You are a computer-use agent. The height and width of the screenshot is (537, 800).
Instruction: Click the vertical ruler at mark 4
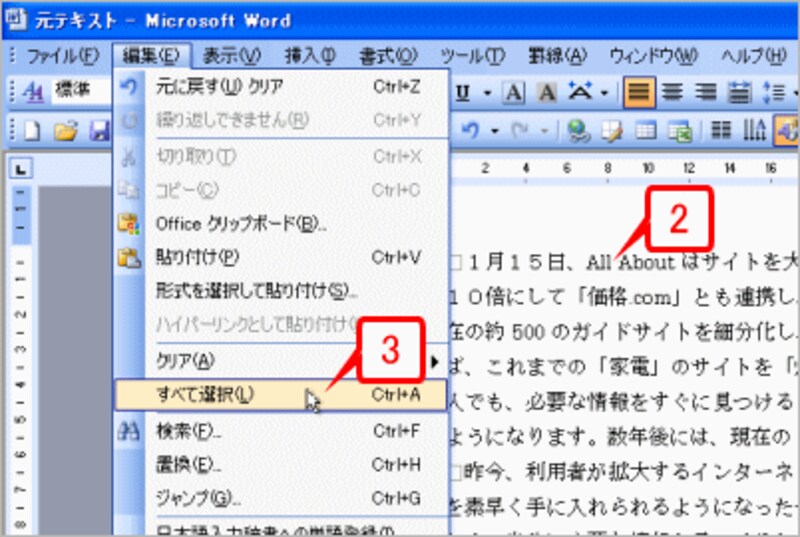tap(20, 383)
